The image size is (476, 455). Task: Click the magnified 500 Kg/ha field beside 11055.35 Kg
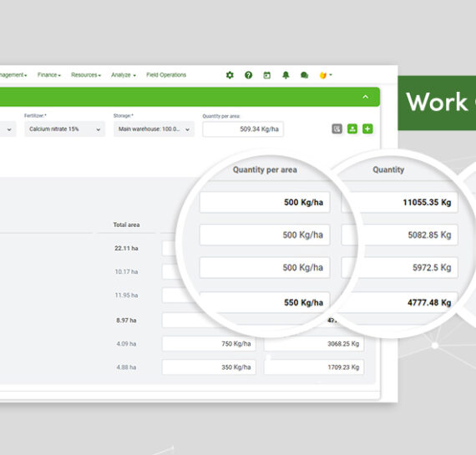(265, 202)
